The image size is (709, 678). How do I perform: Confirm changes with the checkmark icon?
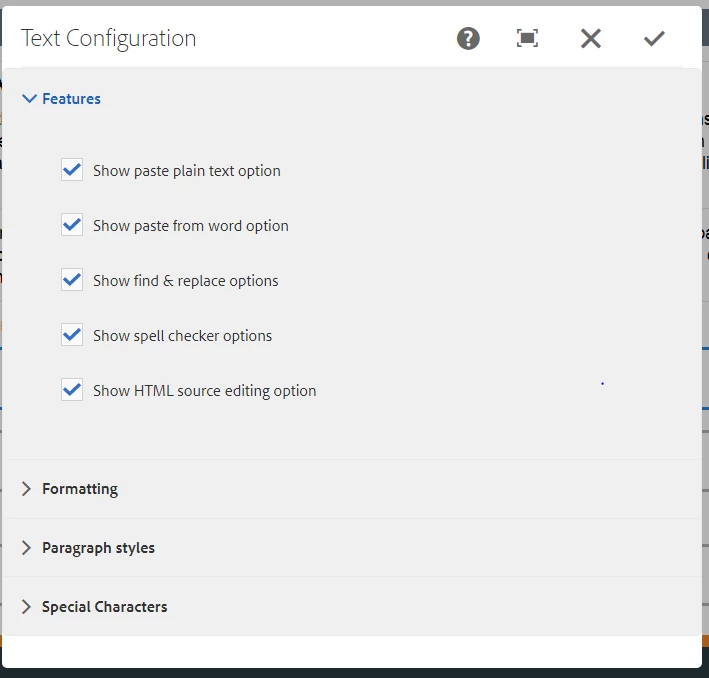tap(654, 38)
